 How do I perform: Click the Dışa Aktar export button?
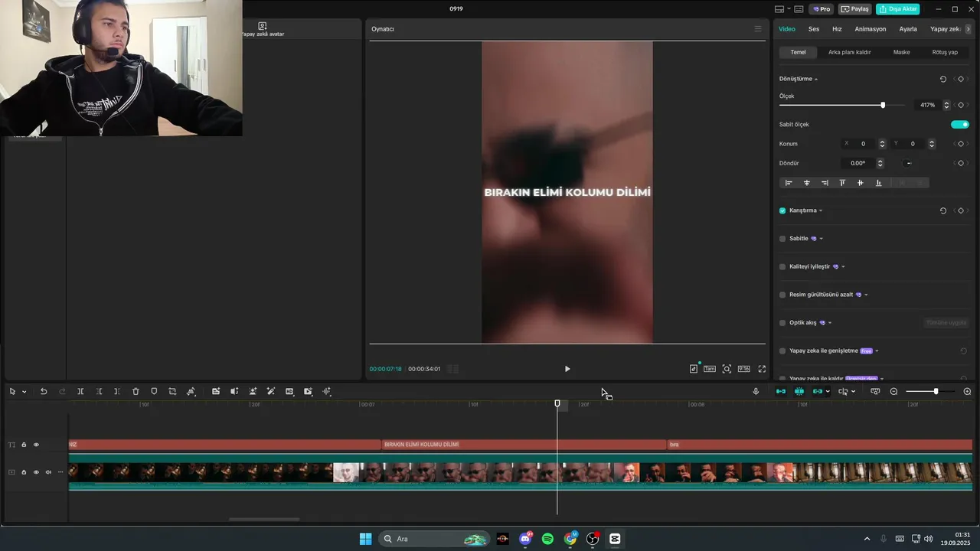[x=898, y=9]
